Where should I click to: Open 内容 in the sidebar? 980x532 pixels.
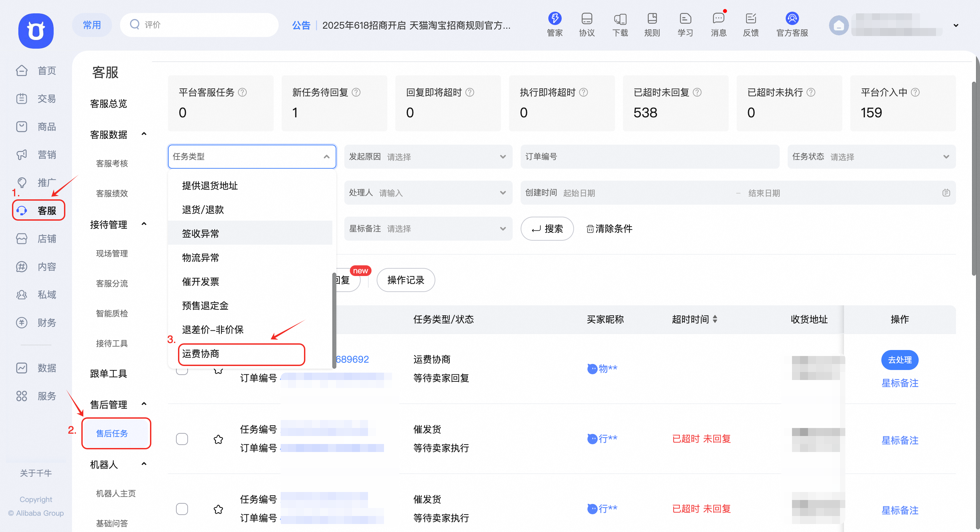pos(36,267)
